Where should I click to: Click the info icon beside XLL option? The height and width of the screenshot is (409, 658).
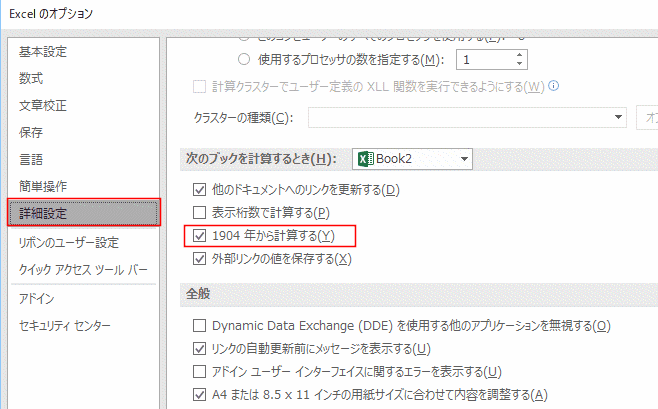point(553,86)
